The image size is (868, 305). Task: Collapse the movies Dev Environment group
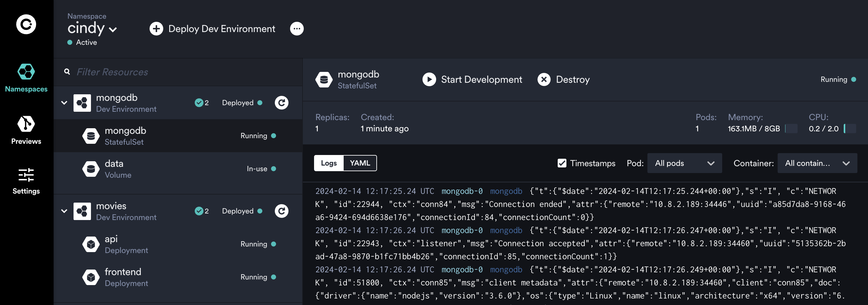click(64, 211)
